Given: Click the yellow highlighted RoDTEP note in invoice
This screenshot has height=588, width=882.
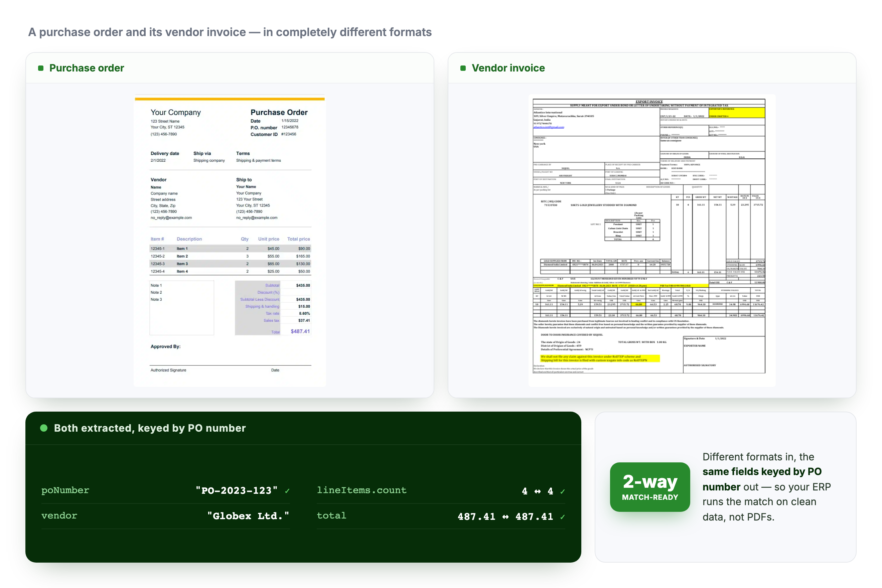Looking at the screenshot, I should [x=600, y=358].
